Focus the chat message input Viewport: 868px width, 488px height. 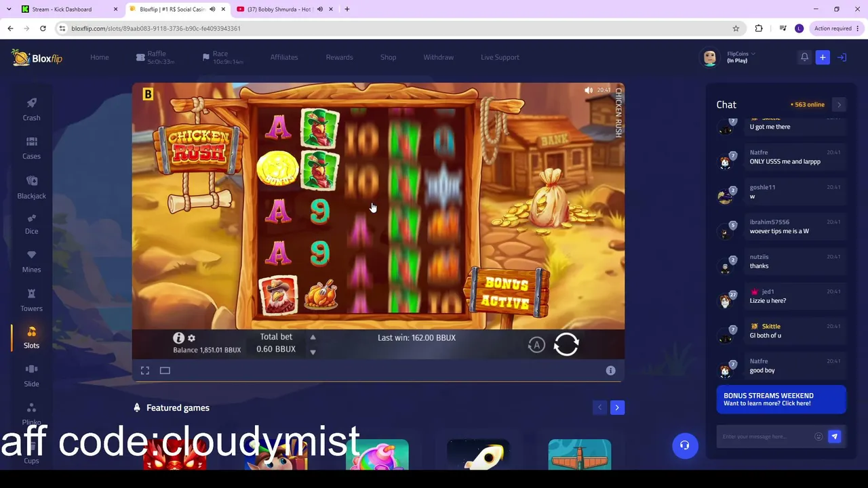[766, 436]
